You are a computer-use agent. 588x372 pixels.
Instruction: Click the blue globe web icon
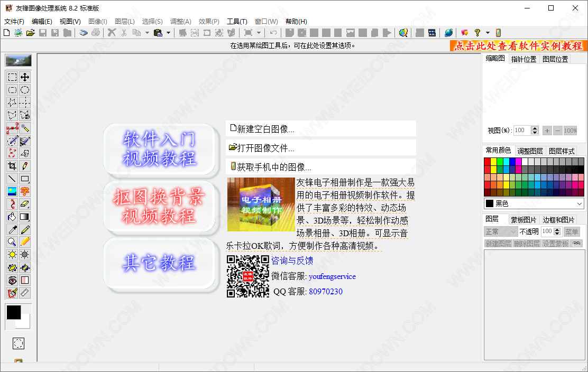coord(448,33)
